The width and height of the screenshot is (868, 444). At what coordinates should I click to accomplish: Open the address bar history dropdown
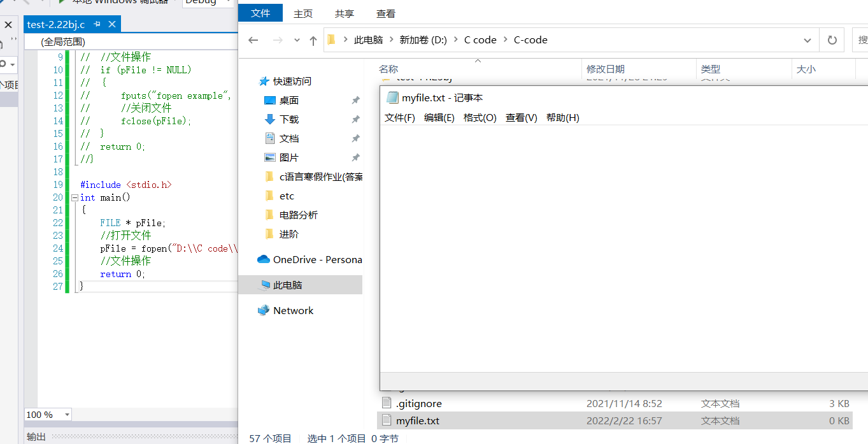pos(808,40)
